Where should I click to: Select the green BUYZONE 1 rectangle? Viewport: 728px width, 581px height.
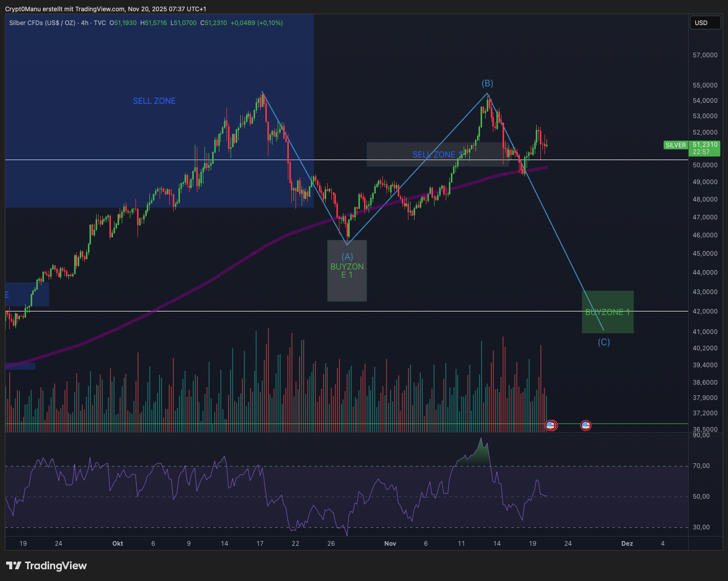pos(607,312)
